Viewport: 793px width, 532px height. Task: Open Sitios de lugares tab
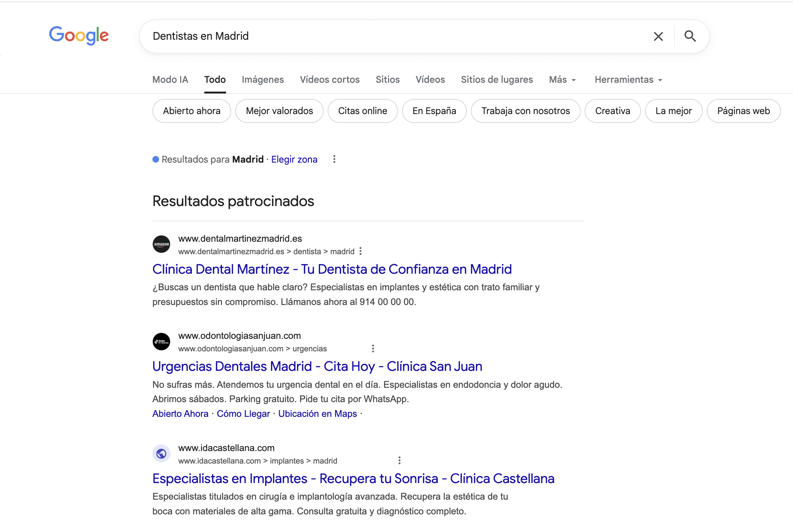[497, 79]
